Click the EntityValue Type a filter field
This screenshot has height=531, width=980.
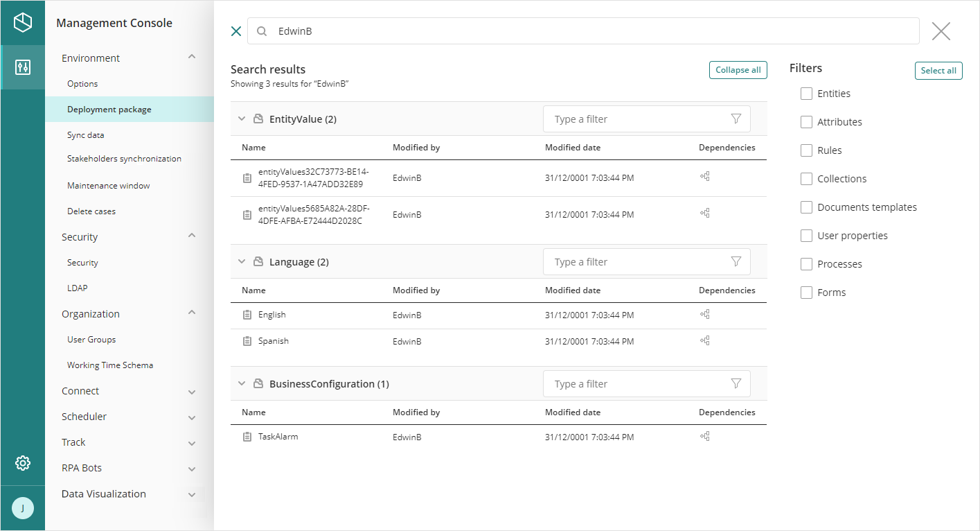click(647, 119)
